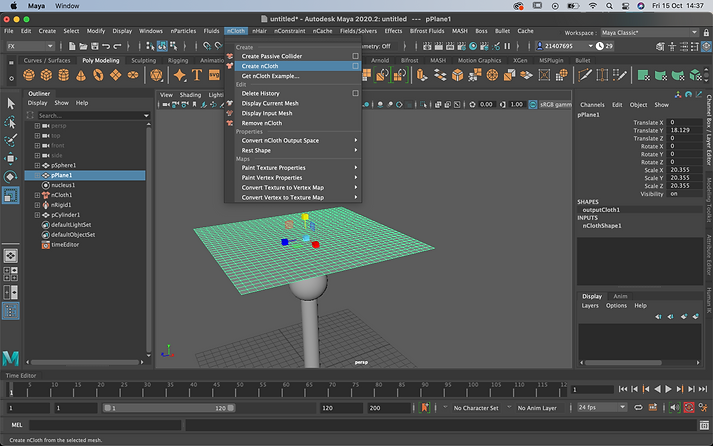Choose Get nCloth Example menu entry
This screenshot has width=713, height=446.
pos(298,76)
